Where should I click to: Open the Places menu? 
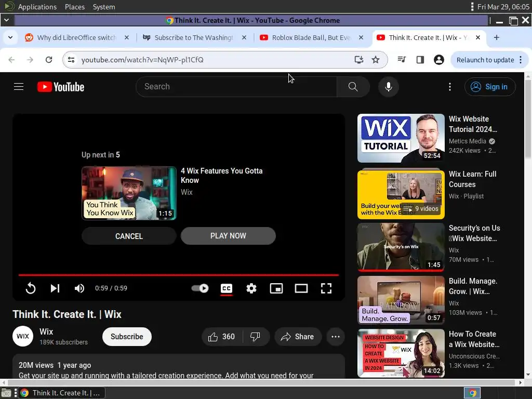tap(75, 7)
